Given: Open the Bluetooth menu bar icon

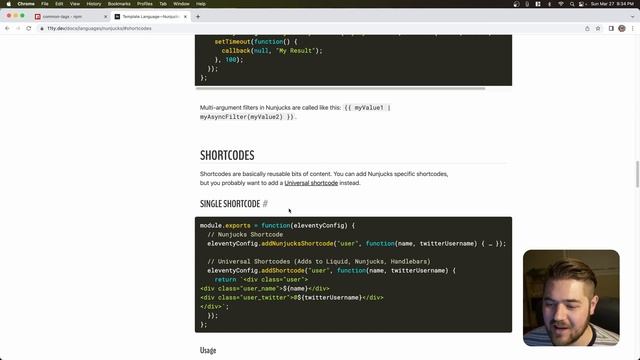Looking at the screenshot, I should (x=549, y=4).
